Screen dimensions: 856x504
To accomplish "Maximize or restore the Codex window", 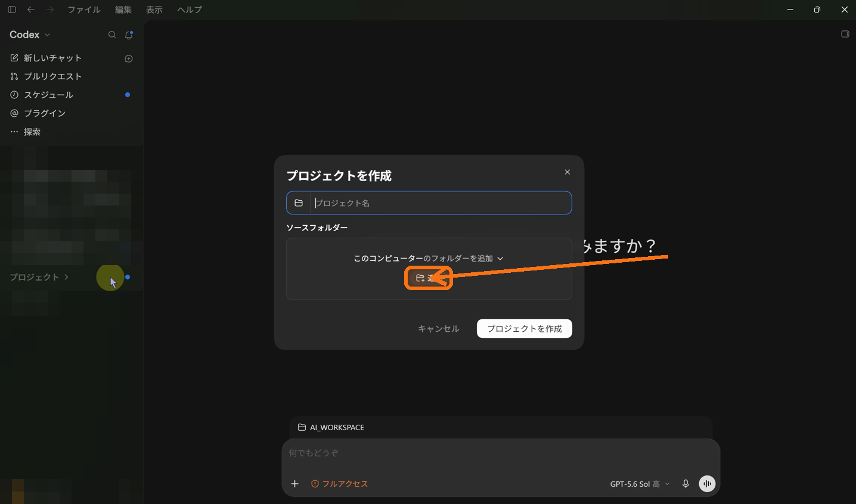I will 817,10.
